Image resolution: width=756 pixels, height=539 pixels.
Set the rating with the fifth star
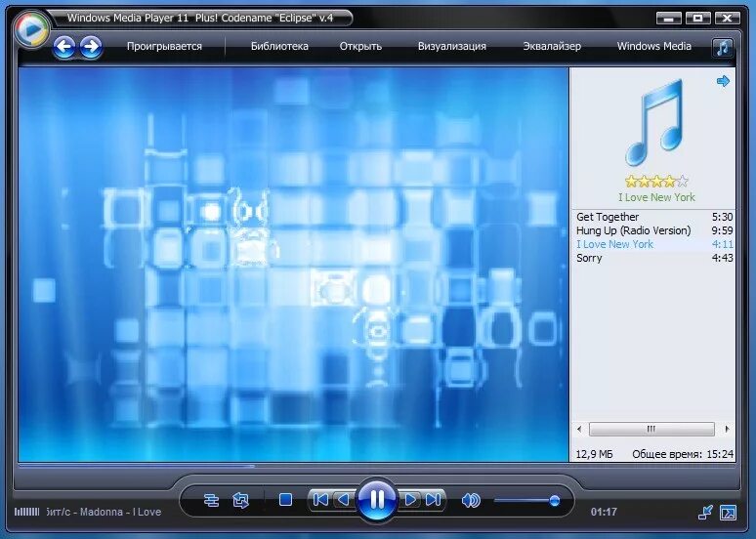[x=682, y=182]
